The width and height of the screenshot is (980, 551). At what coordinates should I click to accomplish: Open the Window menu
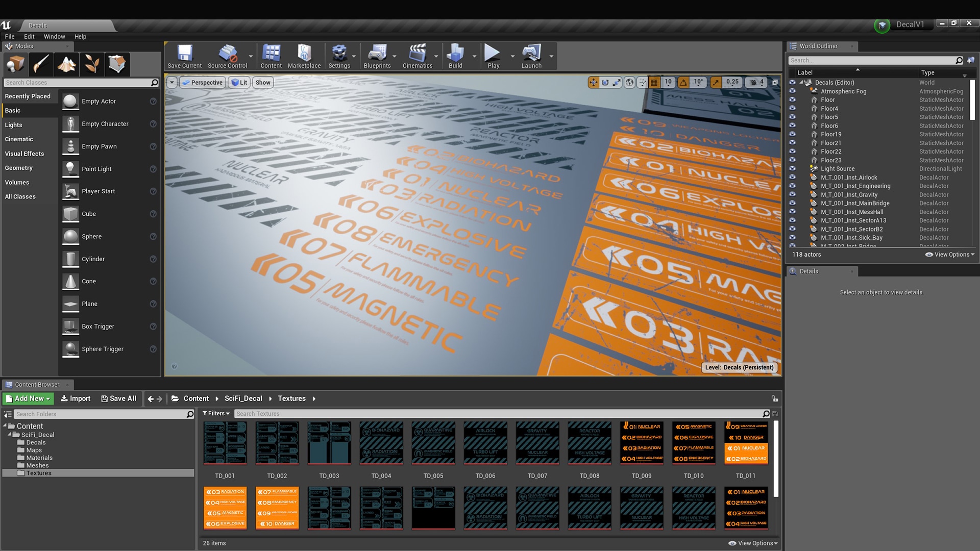point(54,36)
